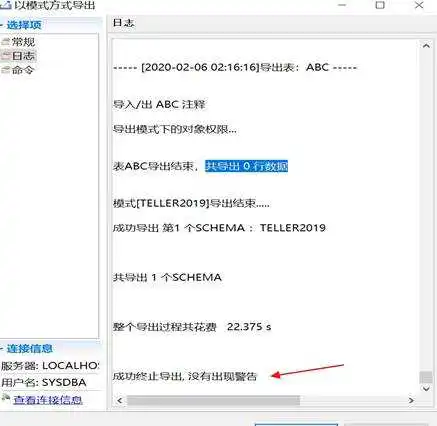Click the connection info icon beside 查看连接信息

pos(5,397)
